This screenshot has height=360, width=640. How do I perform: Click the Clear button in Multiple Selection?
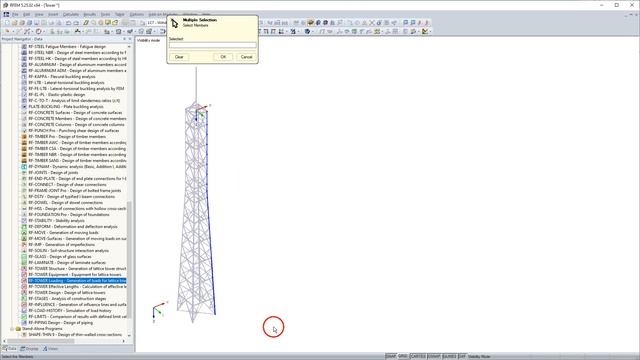tap(179, 57)
